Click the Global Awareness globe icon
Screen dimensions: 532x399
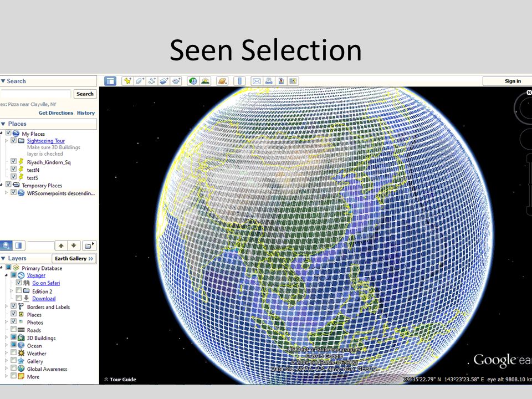pyautogui.click(x=21, y=369)
